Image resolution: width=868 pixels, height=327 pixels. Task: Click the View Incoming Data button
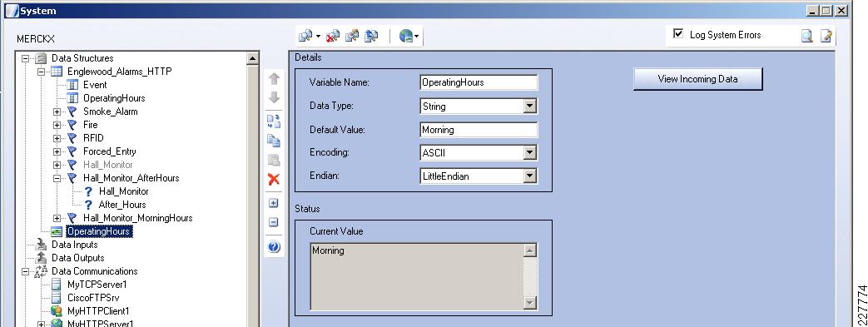pos(697,79)
